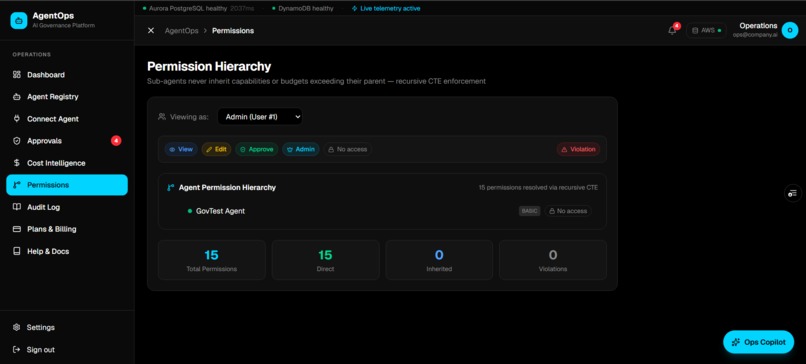Open the Approvals section
The image size is (806, 364).
click(67, 141)
